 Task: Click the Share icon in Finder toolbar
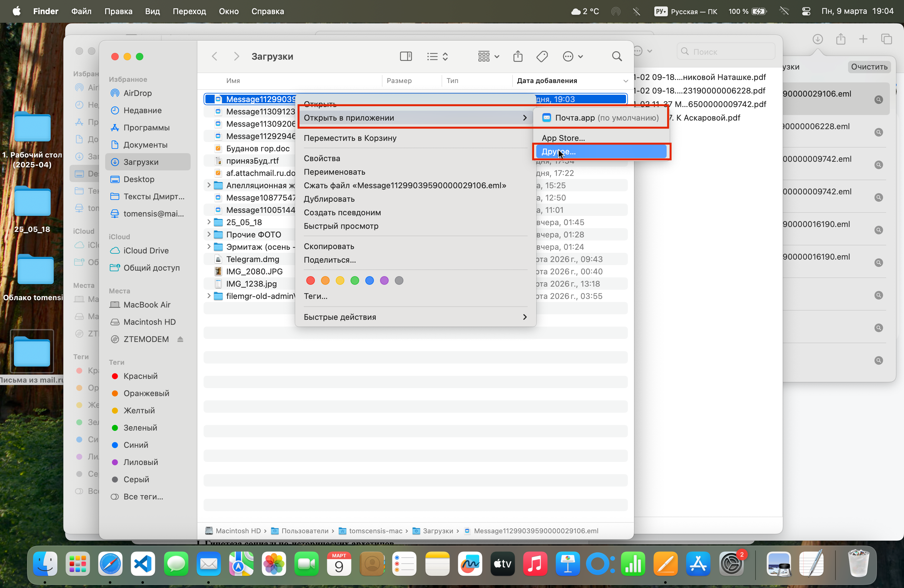tap(518, 57)
